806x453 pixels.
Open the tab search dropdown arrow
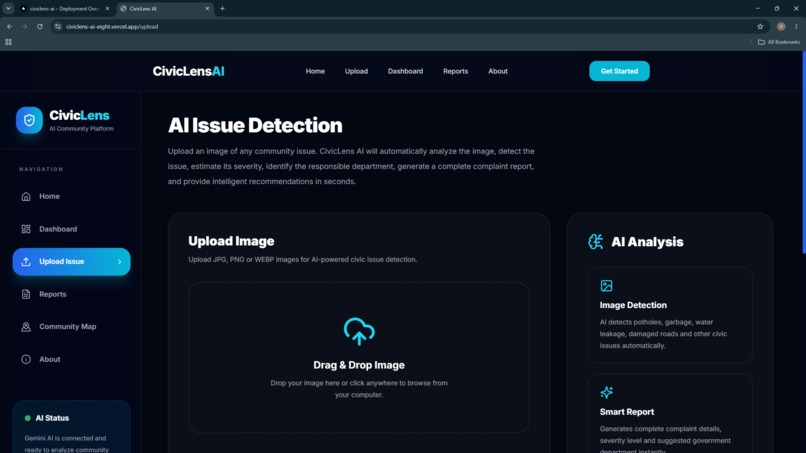[x=8, y=8]
